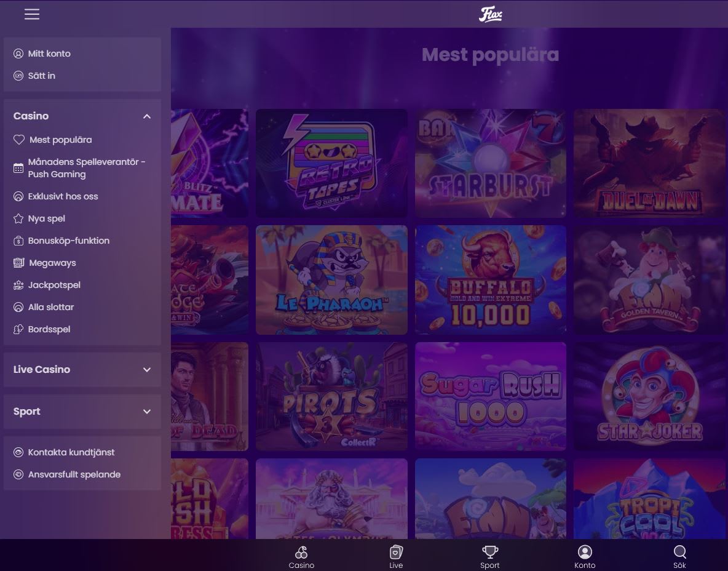Viewport: 728px width, 571px height.
Task: Open the Blitz Mate lightning game tile
Action: 210,164
